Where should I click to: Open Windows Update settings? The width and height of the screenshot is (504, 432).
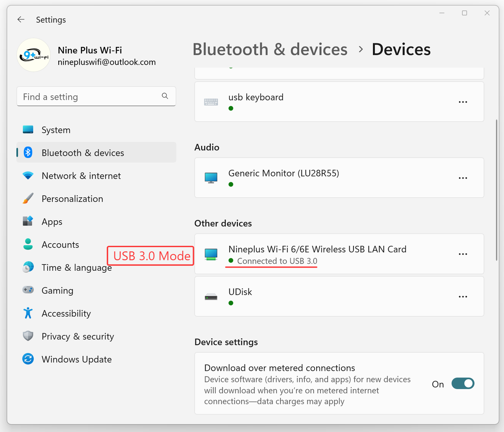[96, 359]
